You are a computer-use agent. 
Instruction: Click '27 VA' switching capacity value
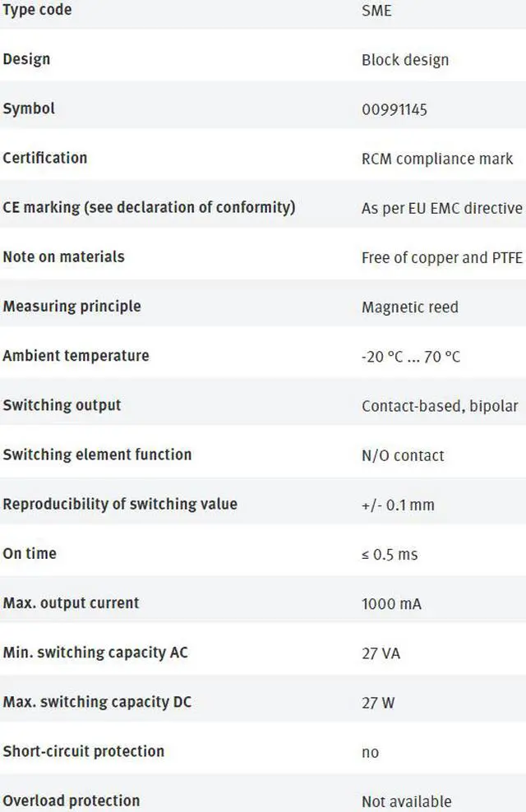click(381, 653)
